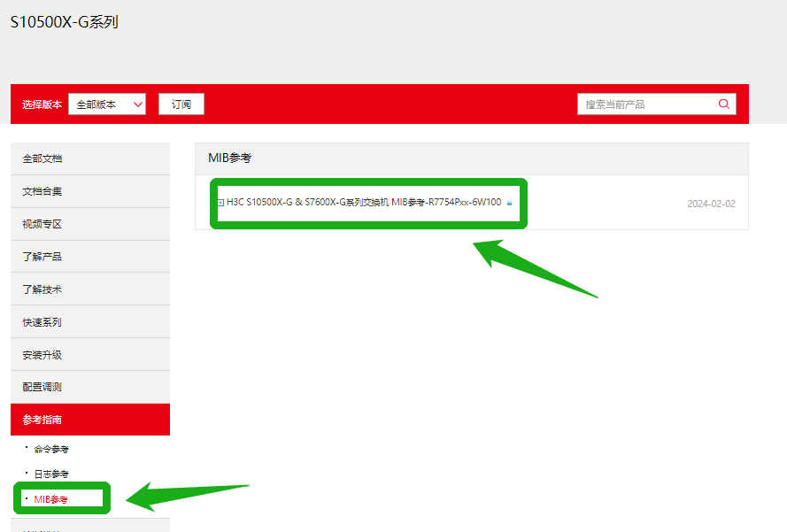Select 安装升级 in the sidebar
787x532 pixels.
tap(90, 354)
